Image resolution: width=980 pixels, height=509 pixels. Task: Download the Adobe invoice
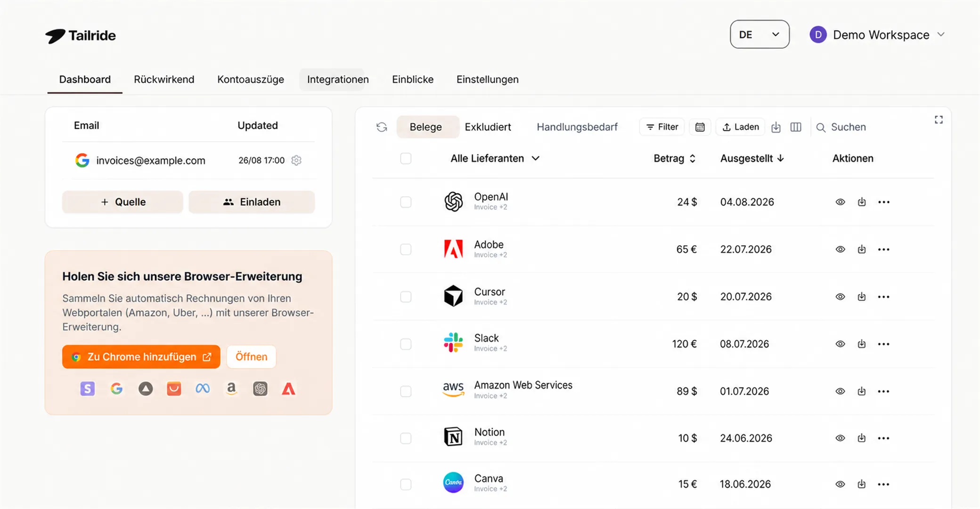pos(861,249)
